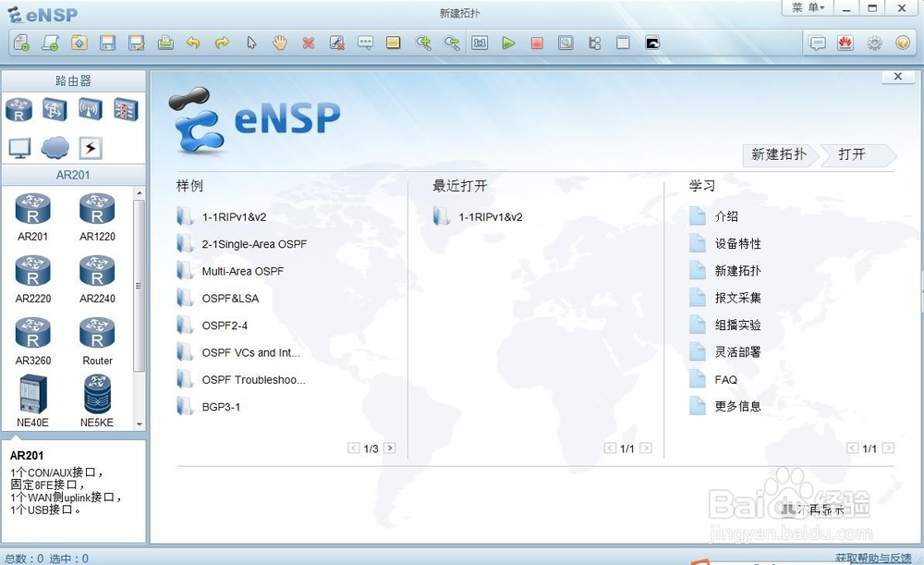Viewport: 924px width, 565px height.
Task: Go to next page of samples list
Action: tap(390, 448)
